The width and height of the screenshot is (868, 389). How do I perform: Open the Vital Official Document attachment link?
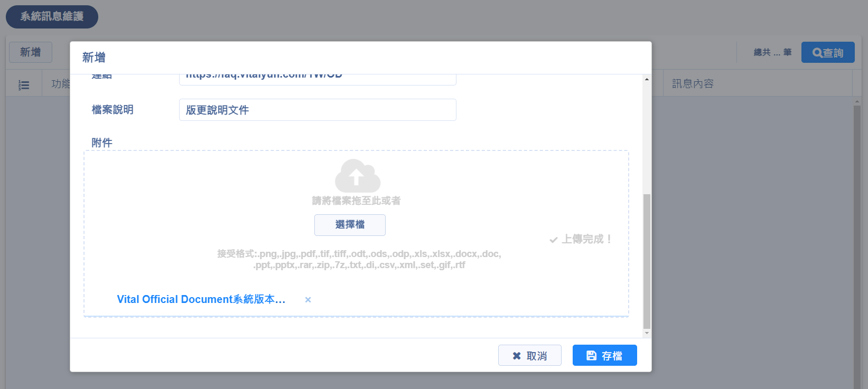tap(201, 299)
